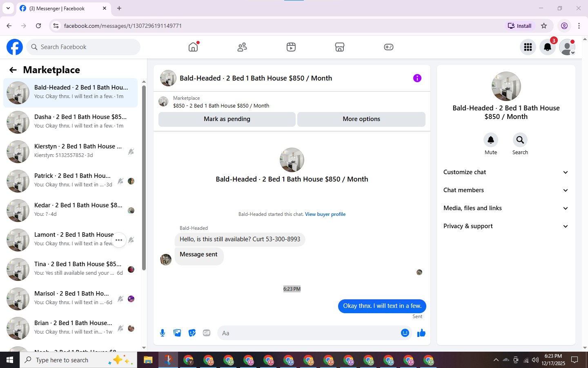The height and width of the screenshot is (368, 588).
Task: Open emoji picker in message field
Action: click(405, 333)
